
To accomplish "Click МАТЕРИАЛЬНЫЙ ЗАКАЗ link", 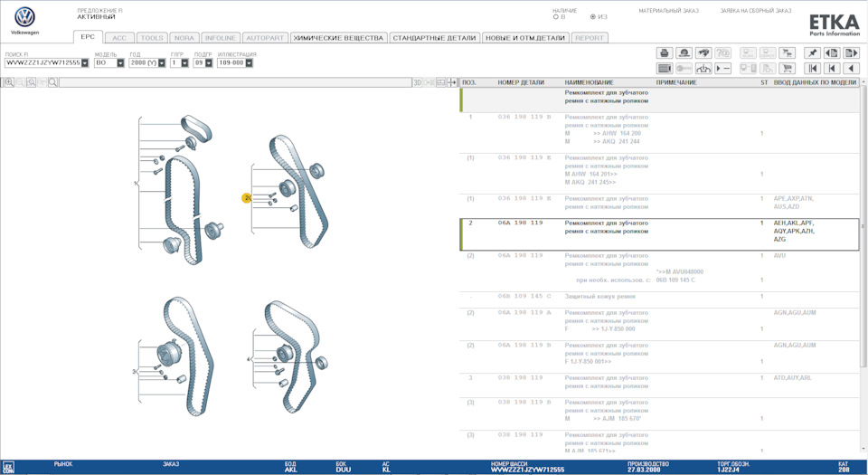I will (668, 11).
